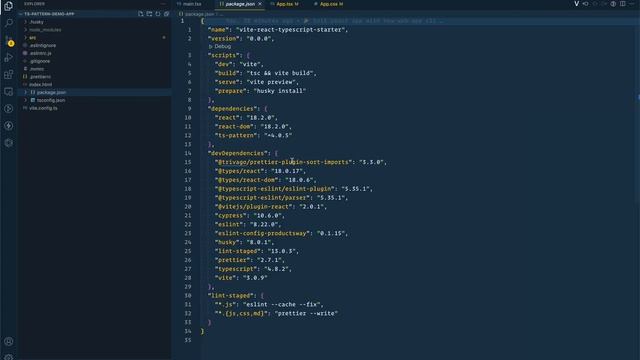Switch to App.css tab
The height and width of the screenshot is (360, 640).
click(329, 4)
